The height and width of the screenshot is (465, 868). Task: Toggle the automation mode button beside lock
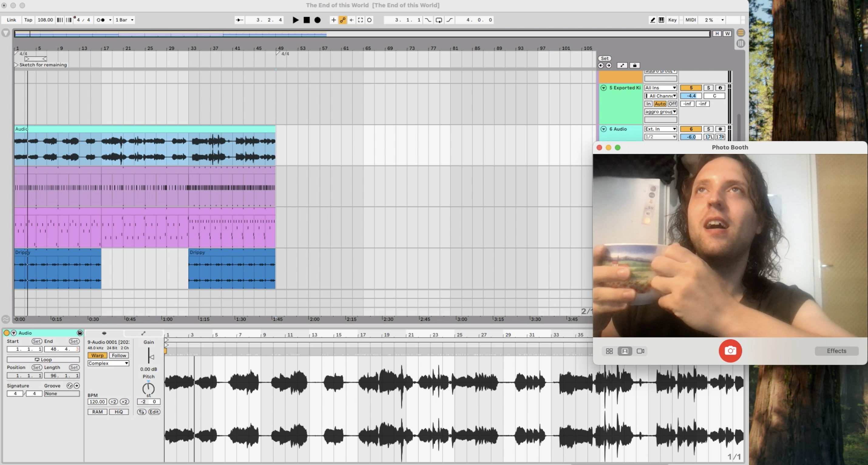[x=622, y=65]
